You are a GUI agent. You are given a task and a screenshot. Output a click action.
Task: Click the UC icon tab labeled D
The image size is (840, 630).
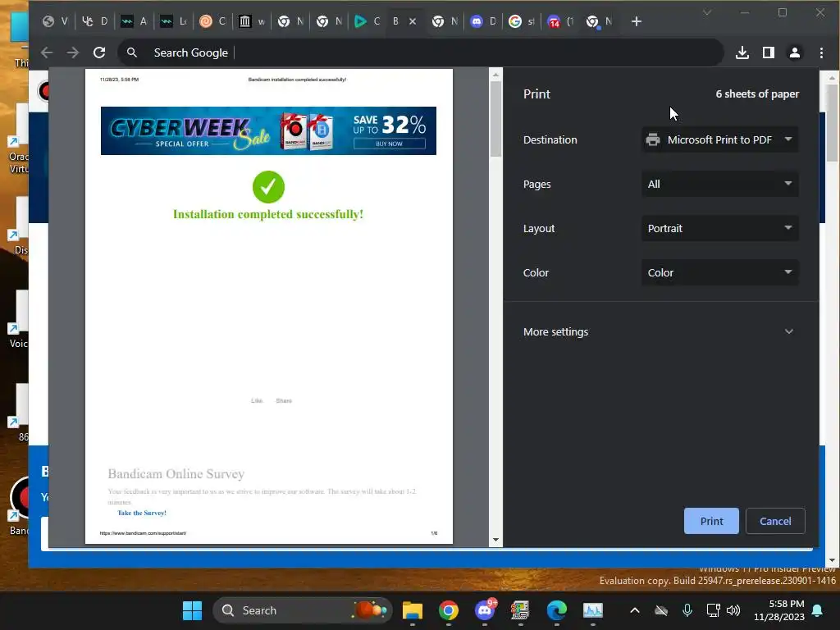[x=95, y=21]
